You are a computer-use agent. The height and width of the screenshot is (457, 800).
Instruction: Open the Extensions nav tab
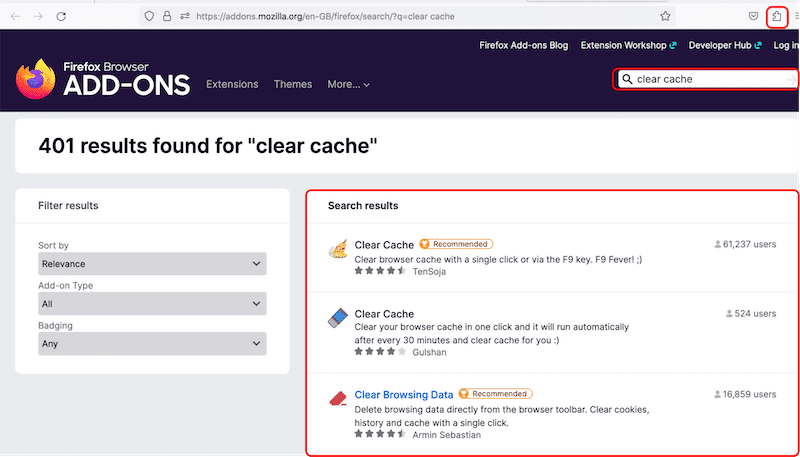click(x=232, y=84)
